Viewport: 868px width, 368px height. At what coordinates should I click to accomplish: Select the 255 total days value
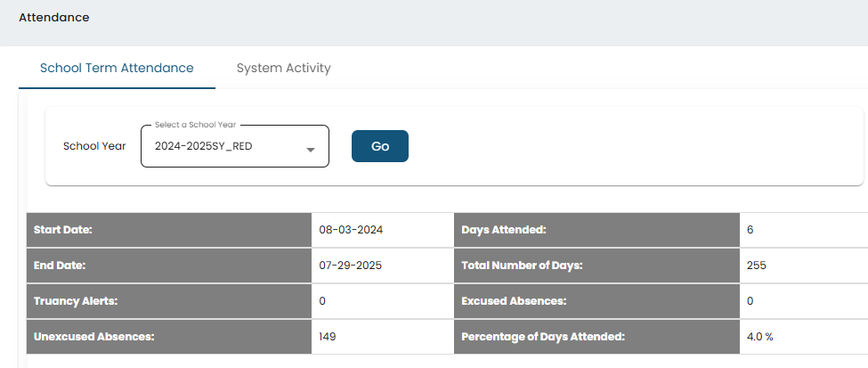pyautogui.click(x=756, y=266)
